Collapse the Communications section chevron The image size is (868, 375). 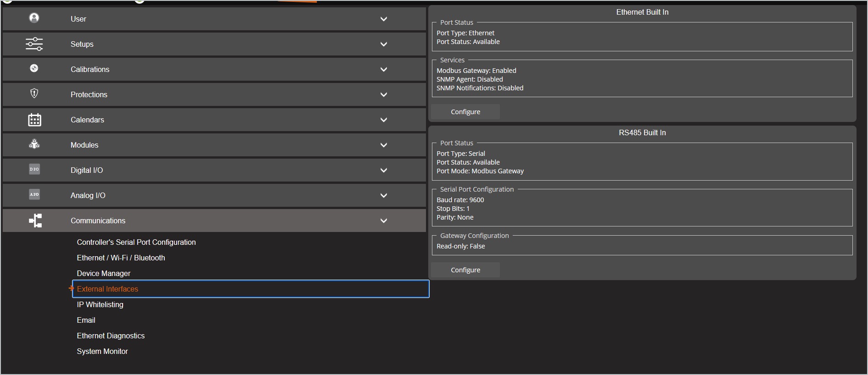click(x=384, y=221)
